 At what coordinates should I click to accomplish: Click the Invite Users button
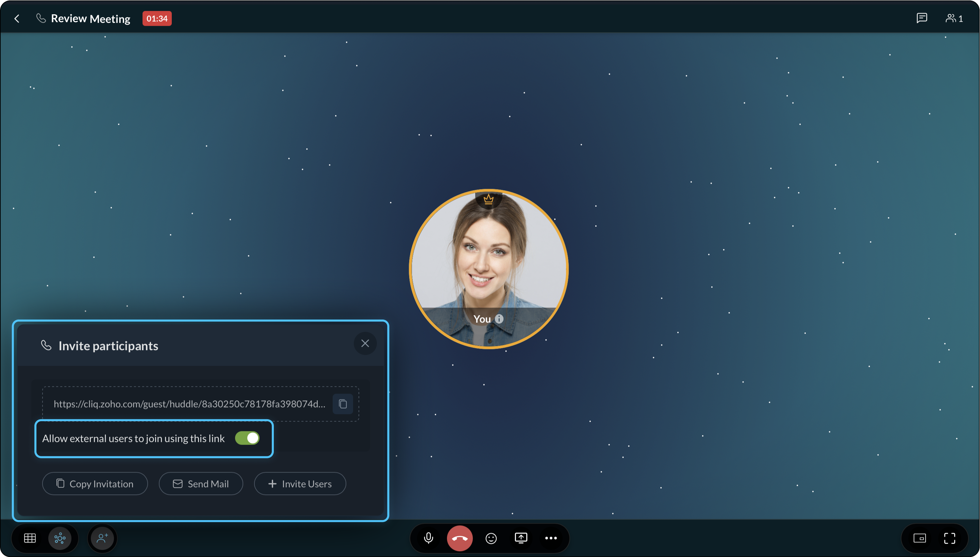[300, 484]
